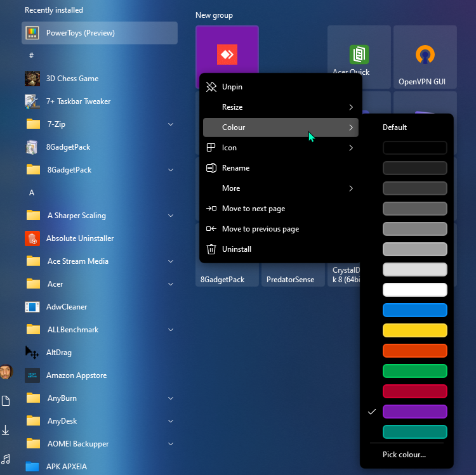Viewport: 476px width, 475px height.
Task: Open the 7-Zip folder icon
Action: click(x=33, y=124)
